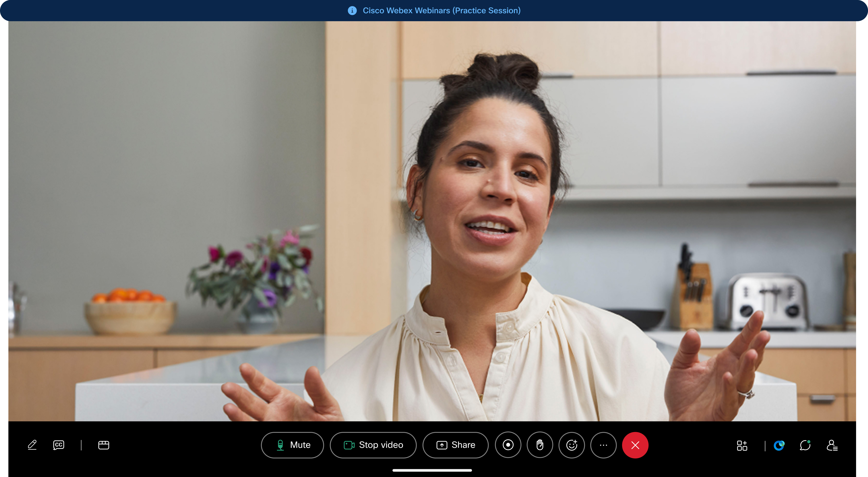
Task: Click the presenter's video feed
Action: coord(432,221)
